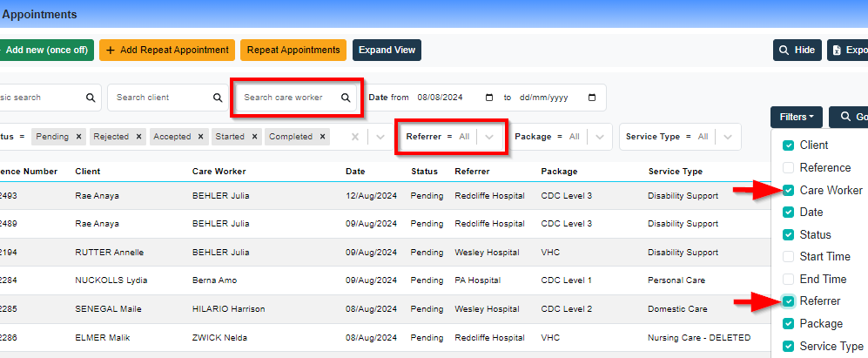Click CDC Level 2 package cell

click(x=567, y=308)
